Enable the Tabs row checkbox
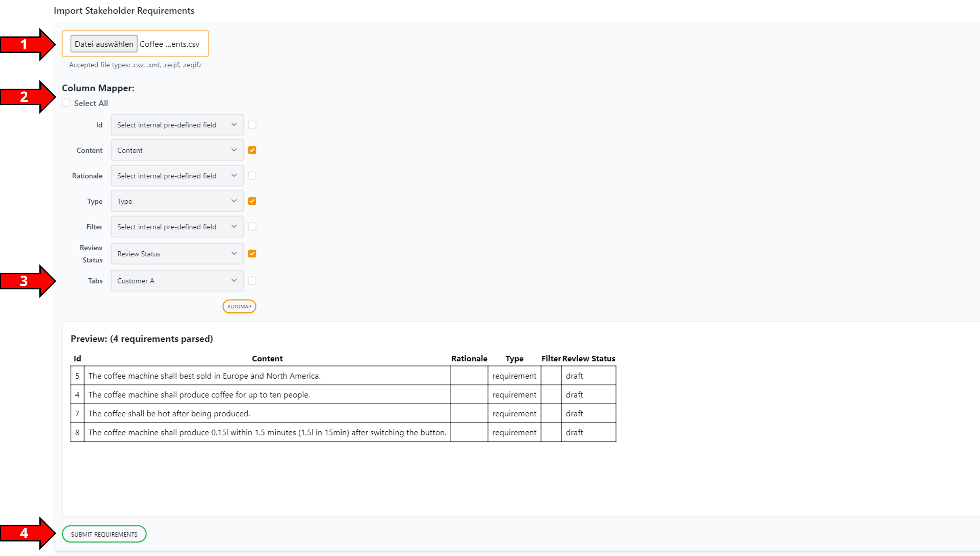The height and width of the screenshot is (556, 980). tap(252, 281)
